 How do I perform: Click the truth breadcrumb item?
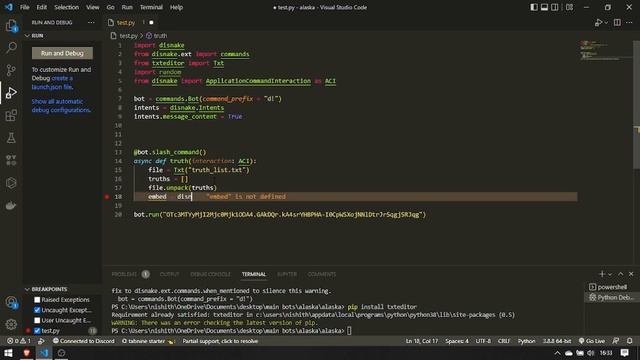tap(157, 36)
